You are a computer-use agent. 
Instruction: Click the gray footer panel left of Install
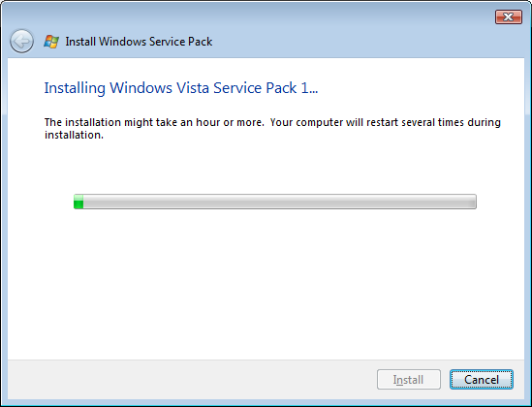190,380
